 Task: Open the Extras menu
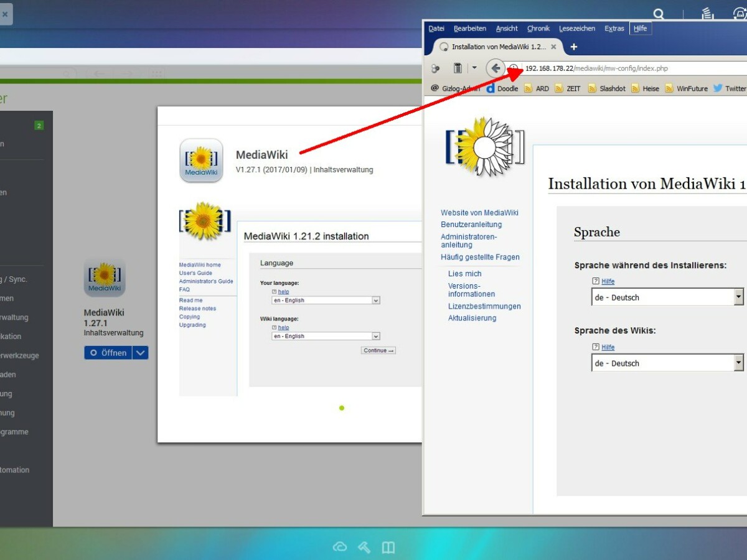click(x=614, y=29)
